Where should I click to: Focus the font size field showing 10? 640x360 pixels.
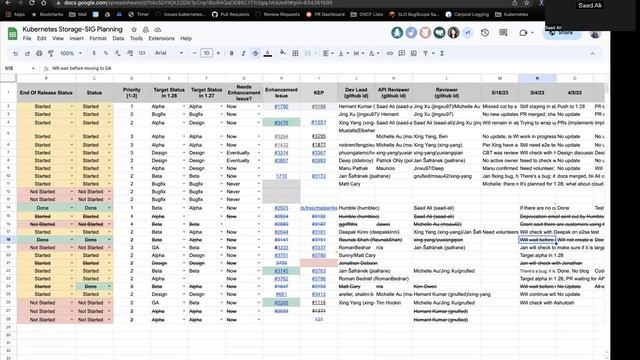pos(207,53)
